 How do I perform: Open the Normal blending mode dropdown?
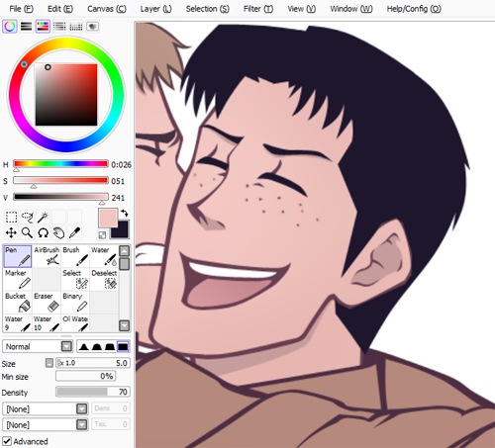(38, 346)
